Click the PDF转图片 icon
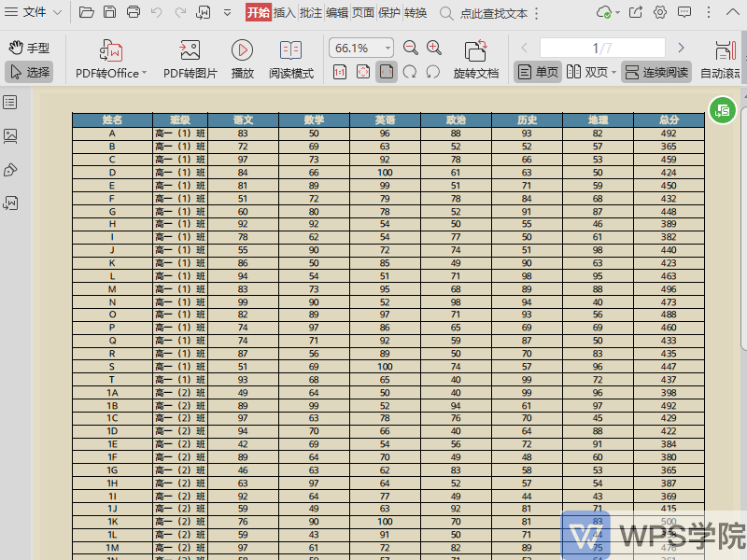 click(x=190, y=51)
